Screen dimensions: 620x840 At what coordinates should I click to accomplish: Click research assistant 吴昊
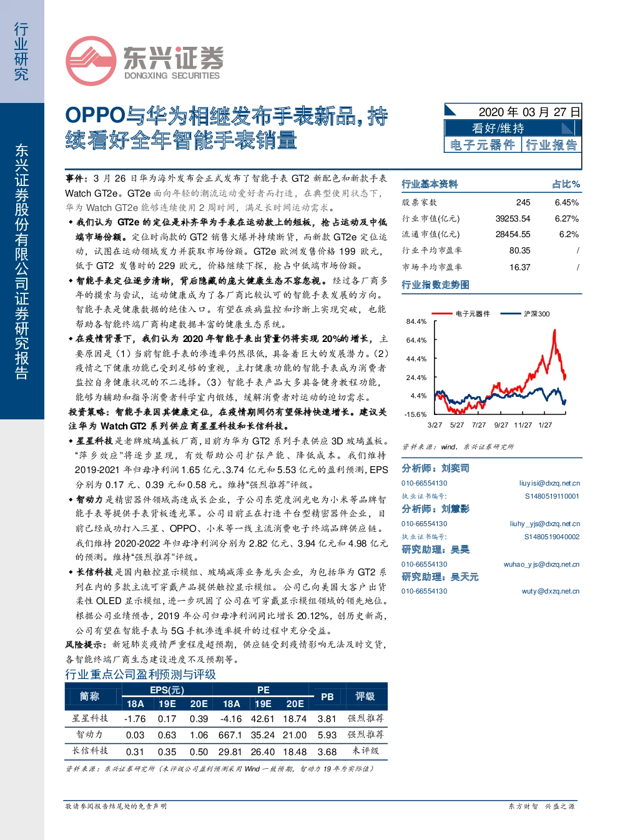pos(460,549)
